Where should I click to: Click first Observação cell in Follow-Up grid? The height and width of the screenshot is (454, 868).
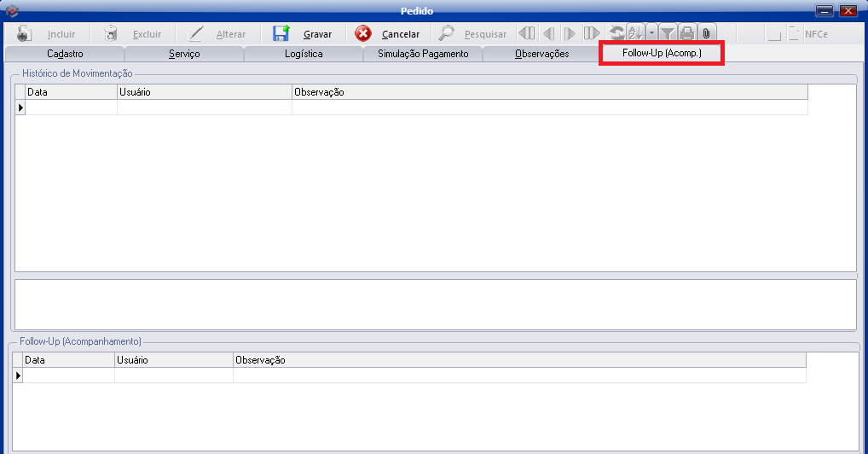(518, 375)
